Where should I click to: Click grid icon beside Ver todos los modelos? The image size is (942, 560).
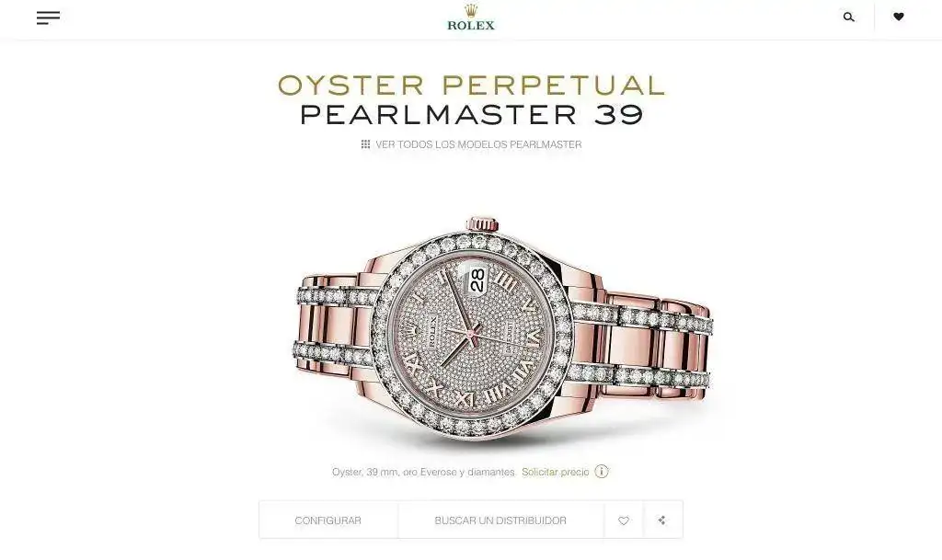[365, 144]
